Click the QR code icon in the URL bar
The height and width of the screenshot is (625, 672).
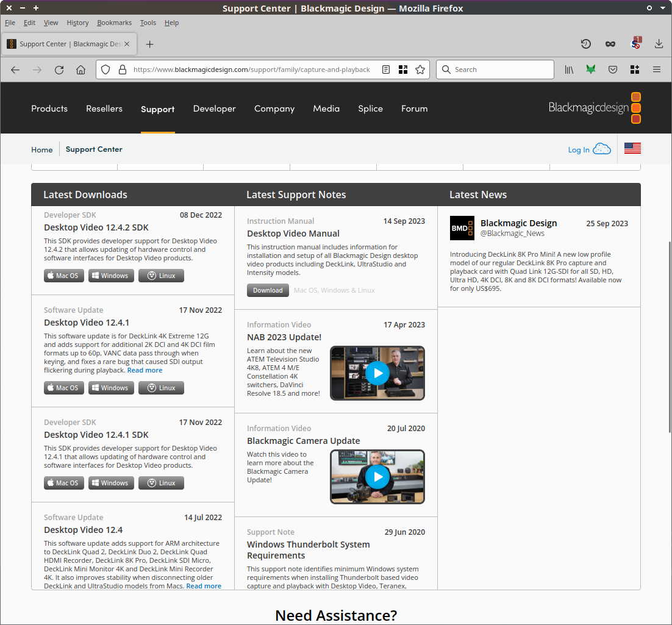[x=403, y=70]
